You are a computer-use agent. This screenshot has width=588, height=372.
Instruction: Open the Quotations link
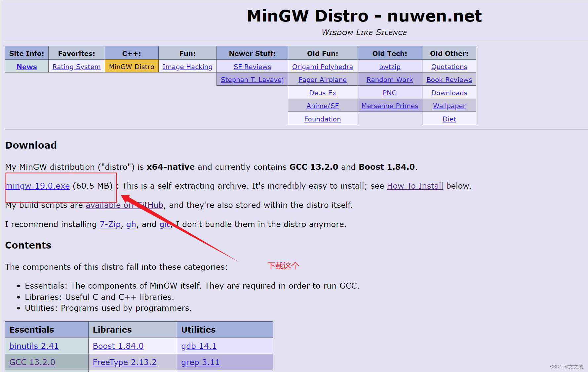449,67
